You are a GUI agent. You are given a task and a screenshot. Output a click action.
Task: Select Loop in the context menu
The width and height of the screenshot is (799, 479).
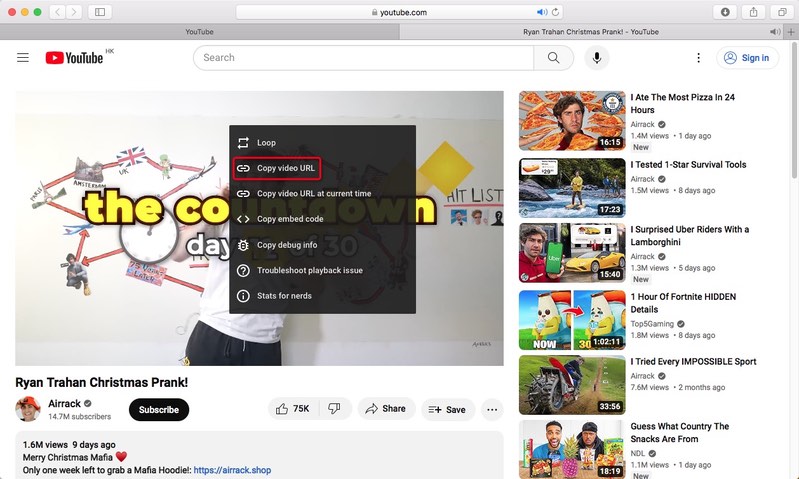(x=323, y=143)
